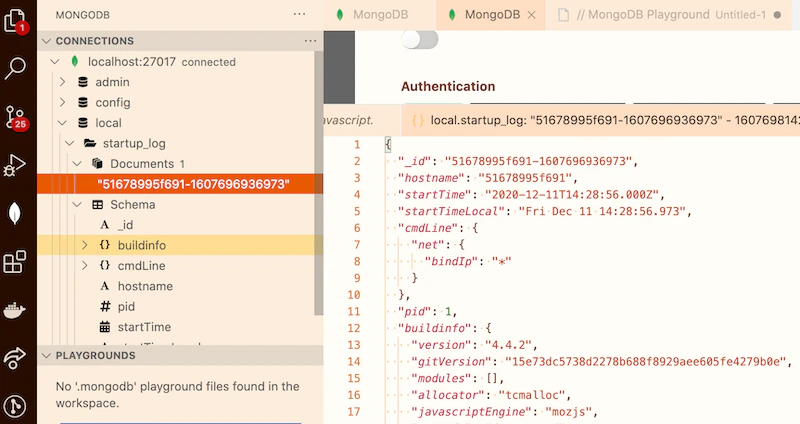800x424 pixels.
Task: Click the database icon beside config
Action: 83,103
